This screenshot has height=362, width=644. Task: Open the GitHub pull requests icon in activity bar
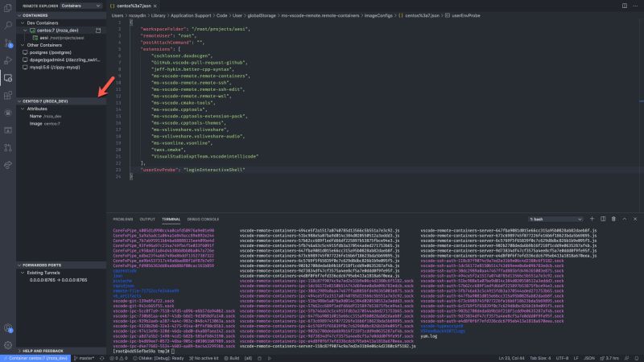pyautogui.click(x=8, y=148)
